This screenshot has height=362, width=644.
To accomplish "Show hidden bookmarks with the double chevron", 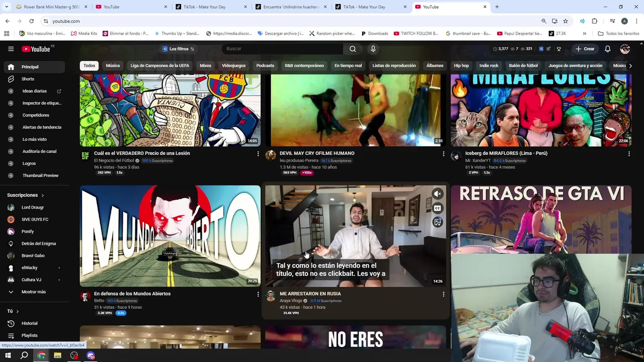I will pyautogui.click(x=584, y=34).
